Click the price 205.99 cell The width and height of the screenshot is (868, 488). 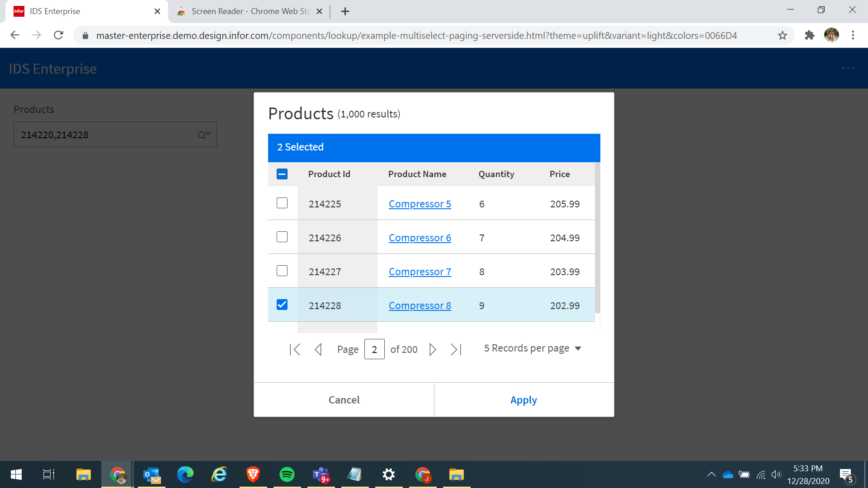coord(565,204)
